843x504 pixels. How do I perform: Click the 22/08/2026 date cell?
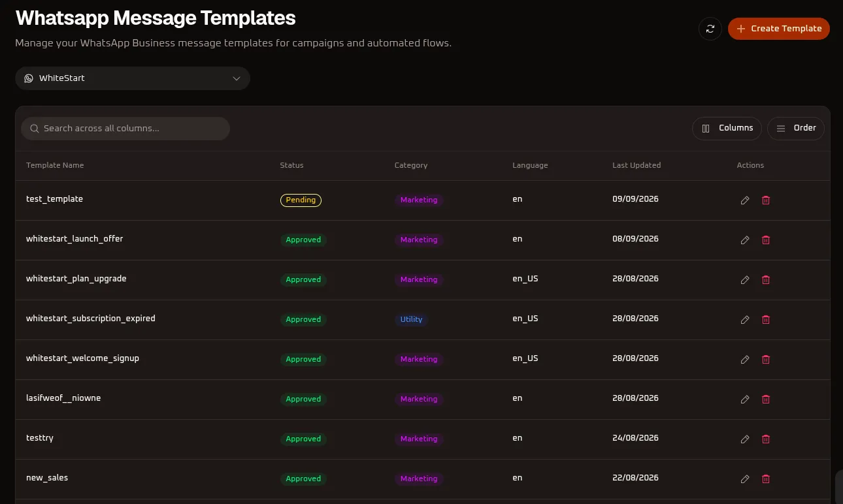click(x=635, y=478)
